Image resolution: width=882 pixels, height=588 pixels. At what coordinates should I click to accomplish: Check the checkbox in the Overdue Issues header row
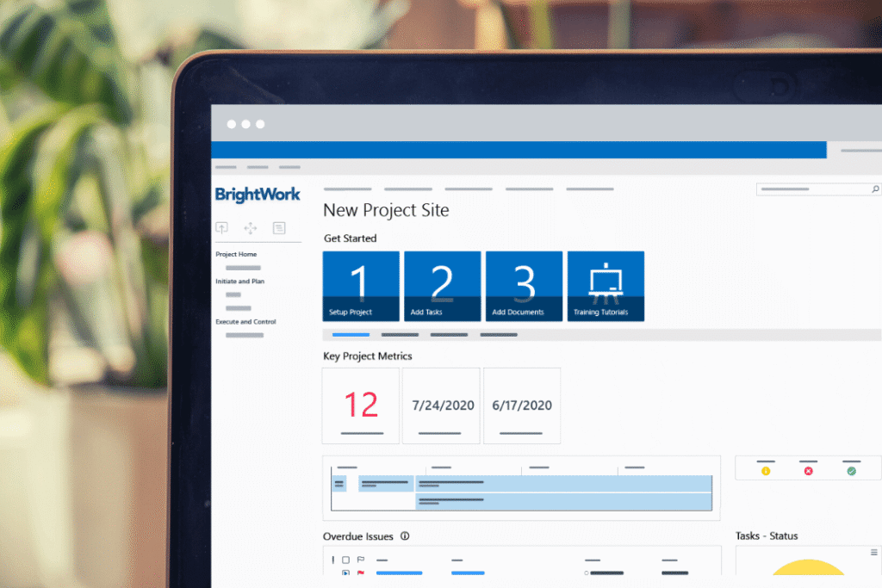point(345,560)
